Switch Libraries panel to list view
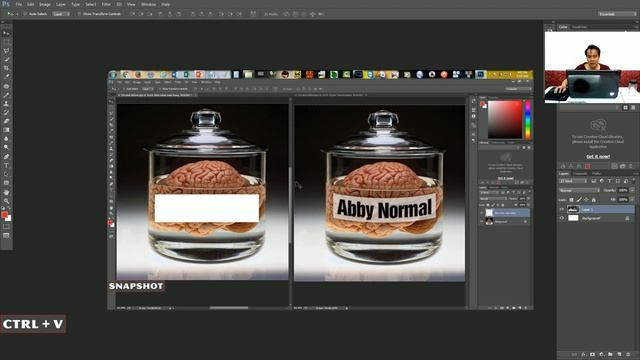This screenshot has width=640, height=360. pos(633,107)
